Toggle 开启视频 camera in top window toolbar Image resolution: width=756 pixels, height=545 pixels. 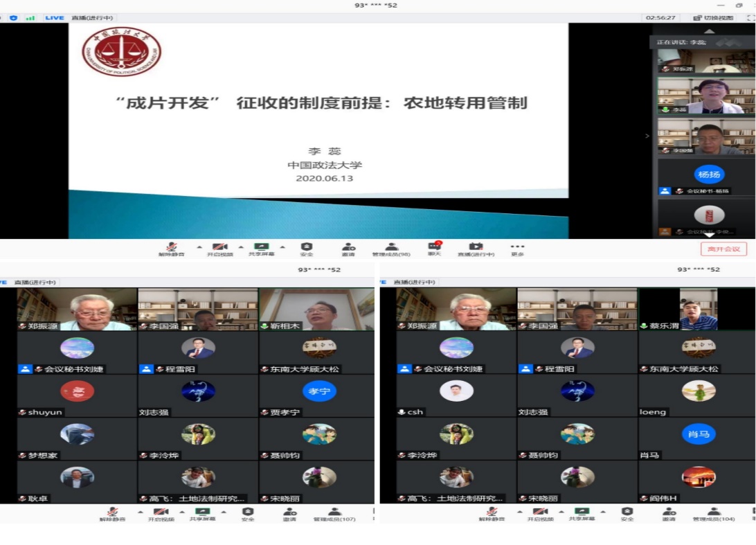[x=220, y=248]
